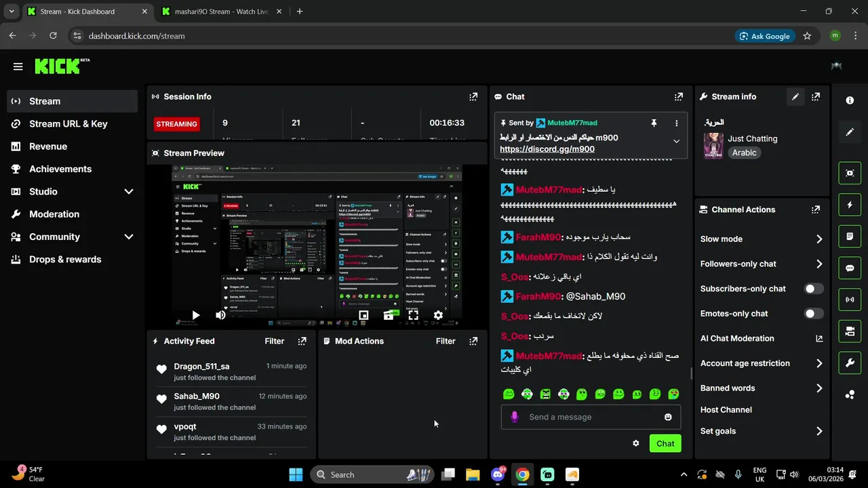
Task: Pop out the Session Info panel
Action: coord(473,97)
